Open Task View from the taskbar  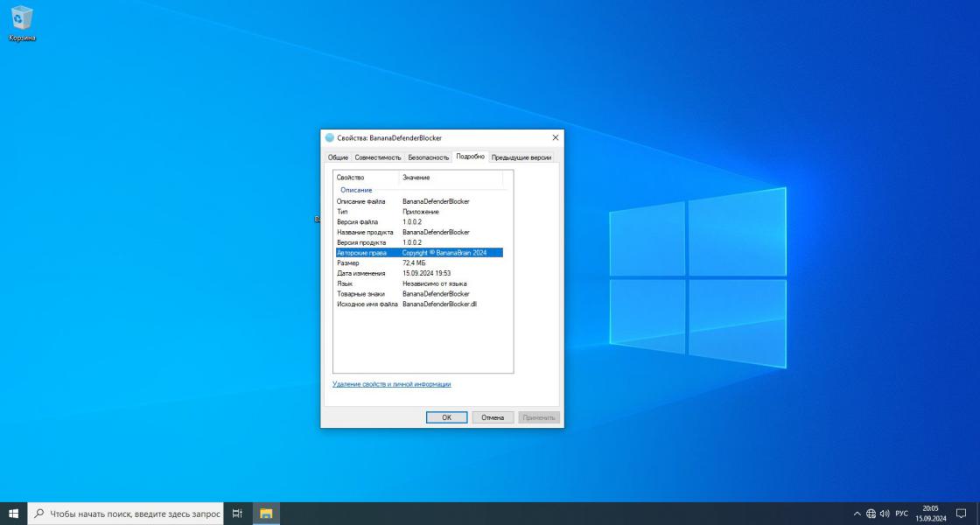237,514
